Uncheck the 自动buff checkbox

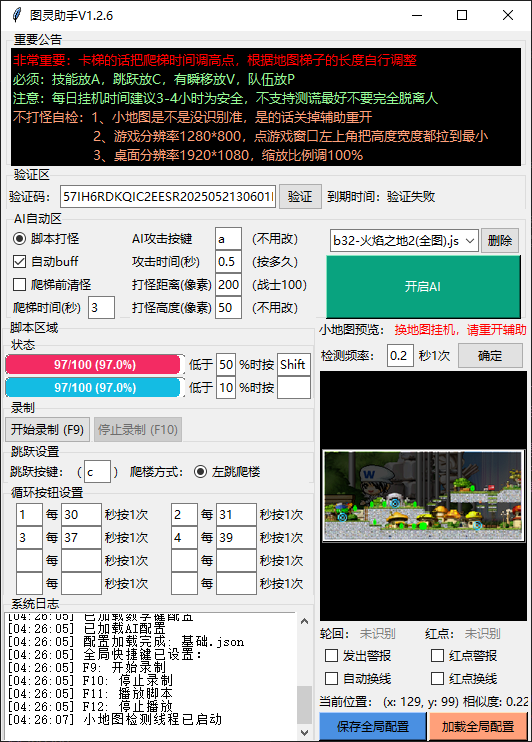tap(19, 261)
